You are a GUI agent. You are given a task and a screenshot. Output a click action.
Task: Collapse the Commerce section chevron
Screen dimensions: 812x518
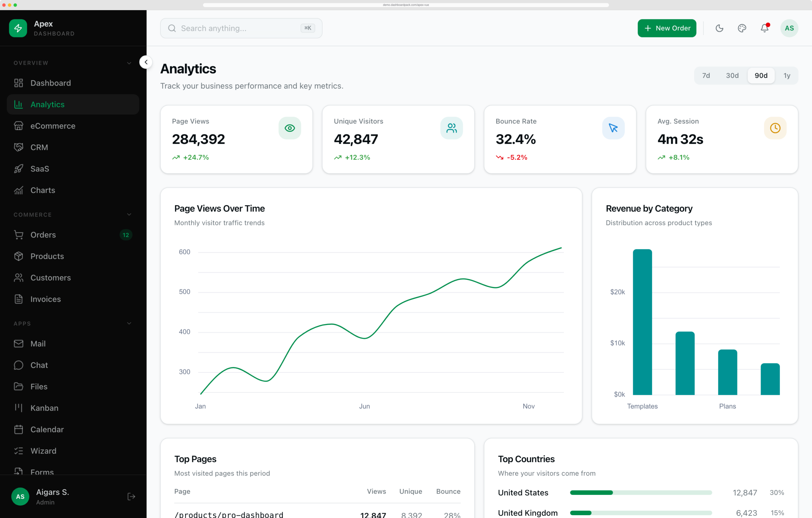pos(129,215)
